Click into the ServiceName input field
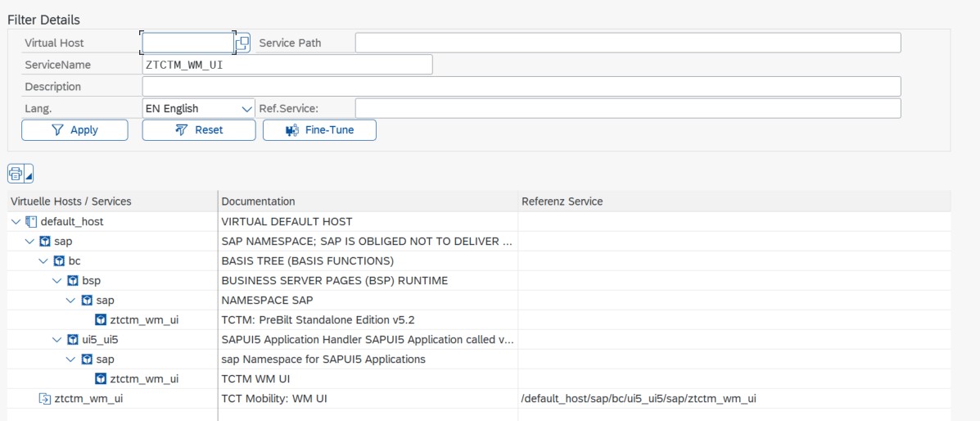Image resolution: width=980 pixels, height=421 pixels. click(287, 65)
